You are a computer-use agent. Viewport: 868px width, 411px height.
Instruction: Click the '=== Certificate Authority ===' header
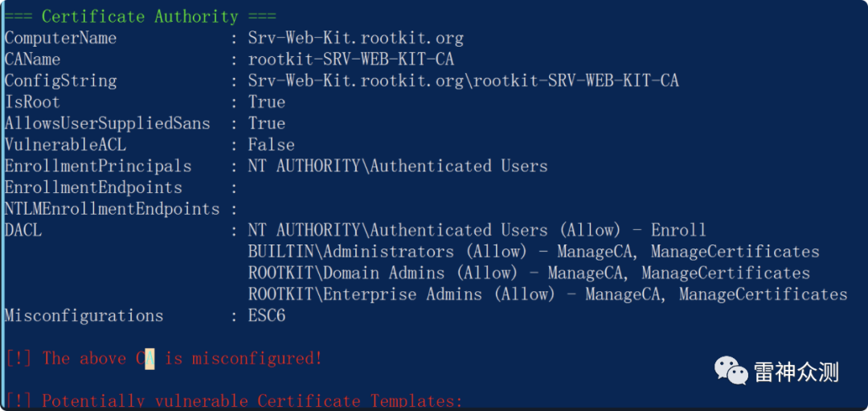141,17
